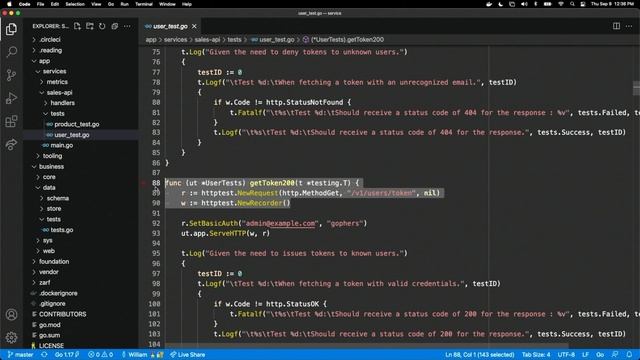Click feedback icon in status bar

615,355
